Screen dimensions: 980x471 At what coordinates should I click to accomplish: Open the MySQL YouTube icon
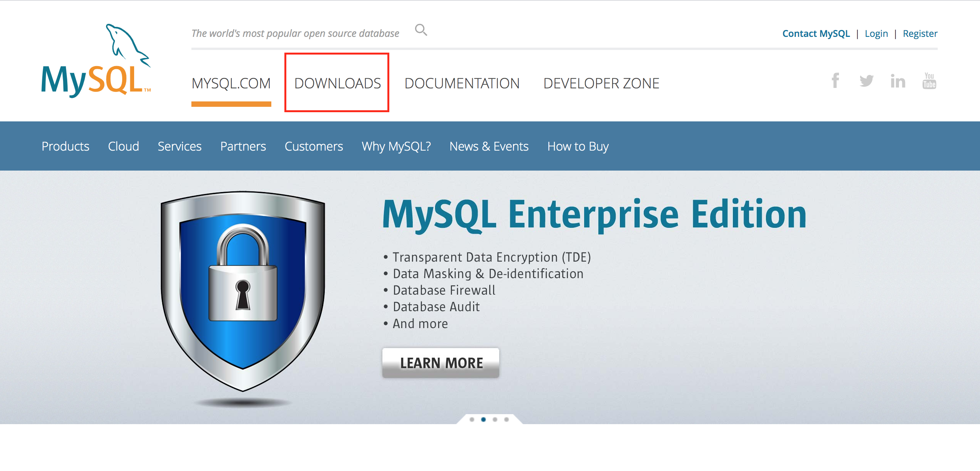tap(929, 81)
